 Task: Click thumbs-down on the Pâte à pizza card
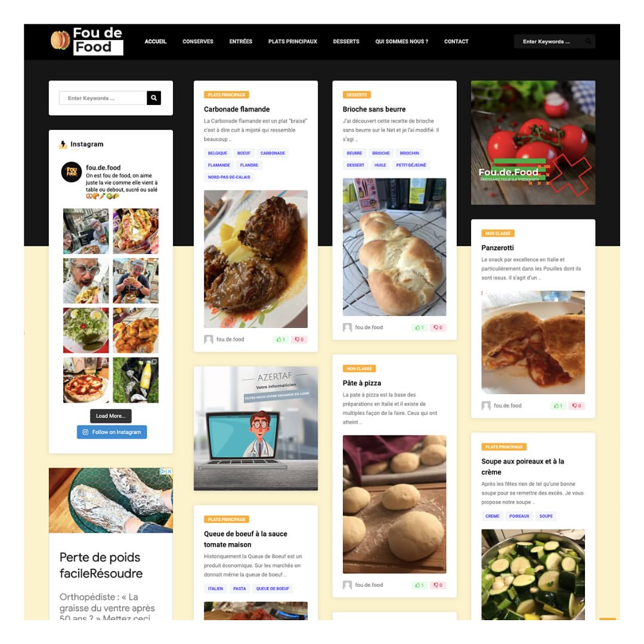(438, 585)
